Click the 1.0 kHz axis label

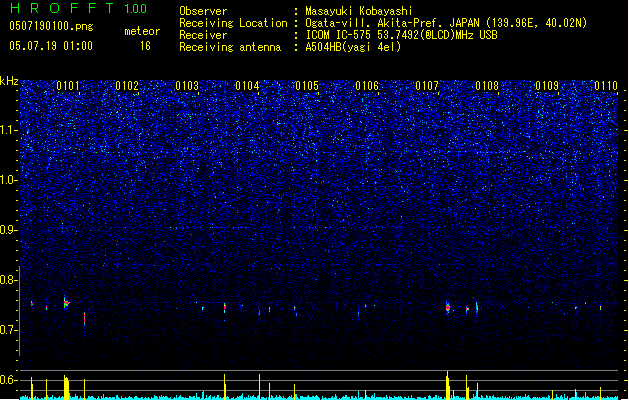(9, 180)
